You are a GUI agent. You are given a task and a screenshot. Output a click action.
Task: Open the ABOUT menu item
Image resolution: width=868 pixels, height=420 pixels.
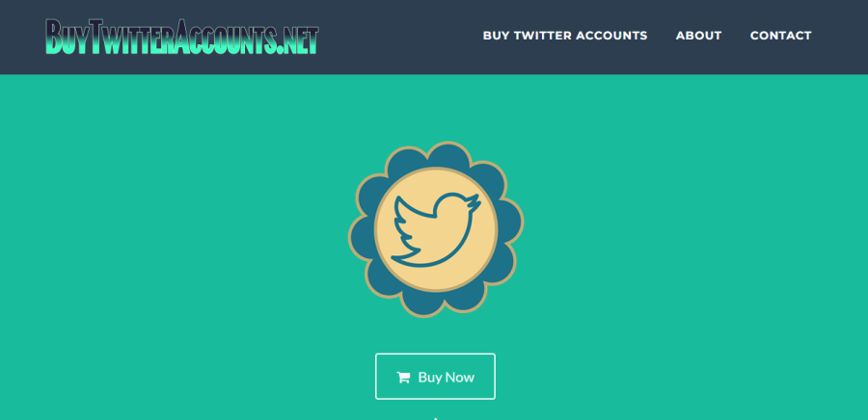point(698,36)
